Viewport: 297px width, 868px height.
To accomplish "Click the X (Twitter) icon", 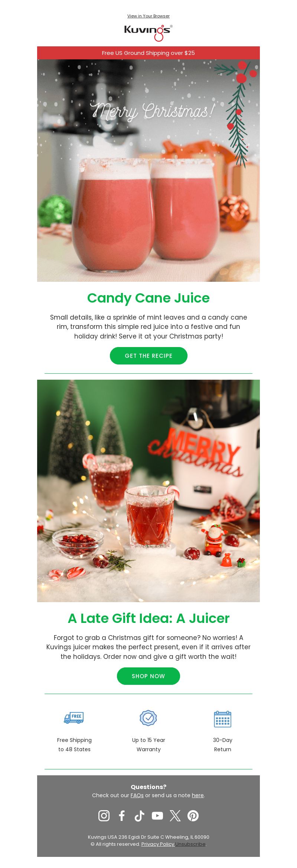I will [175, 816].
